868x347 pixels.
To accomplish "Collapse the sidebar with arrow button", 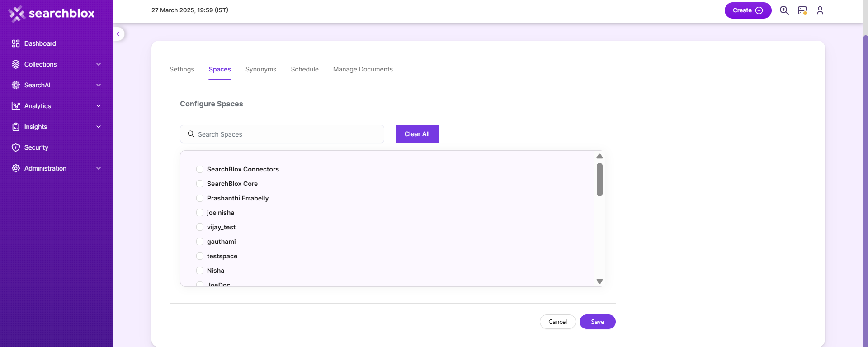I will tap(118, 34).
